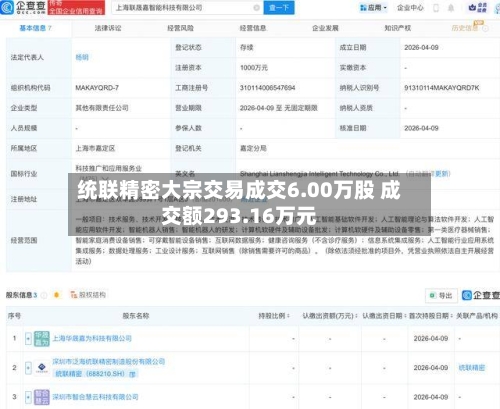The image size is (500, 409).
Task: Switch to the 基本信息 tab
Action: click(35, 28)
